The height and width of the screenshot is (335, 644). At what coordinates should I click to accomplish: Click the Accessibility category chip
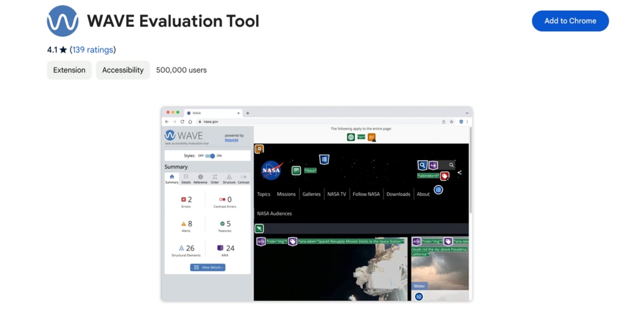pos(123,70)
